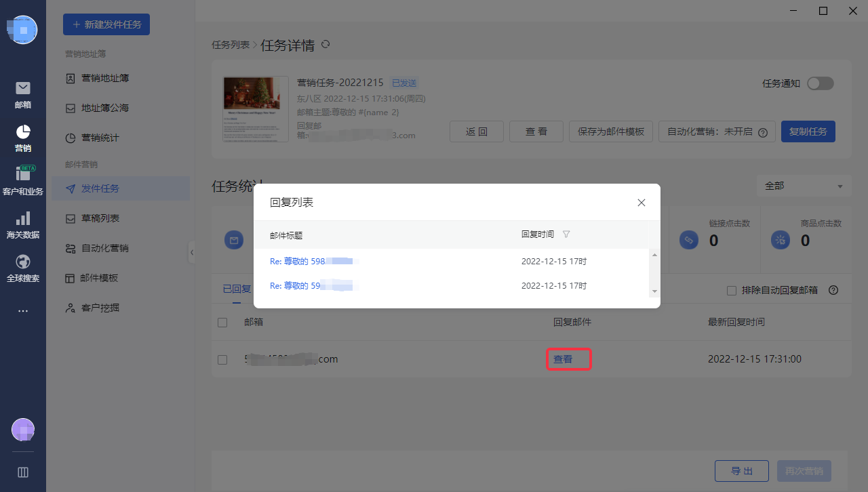Select 草稿列表 in the left menu
The width and height of the screenshot is (868, 492).
click(100, 218)
